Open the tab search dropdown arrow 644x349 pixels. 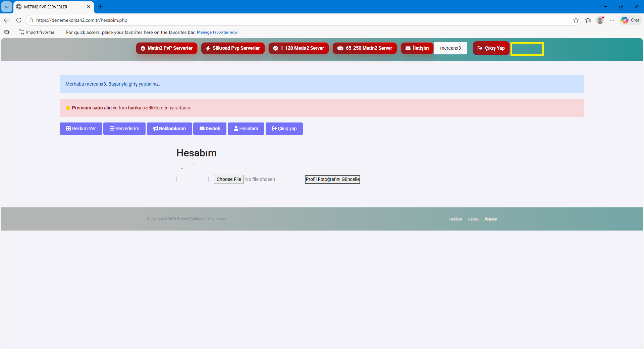pyautogui.click(x=7, y=7)
